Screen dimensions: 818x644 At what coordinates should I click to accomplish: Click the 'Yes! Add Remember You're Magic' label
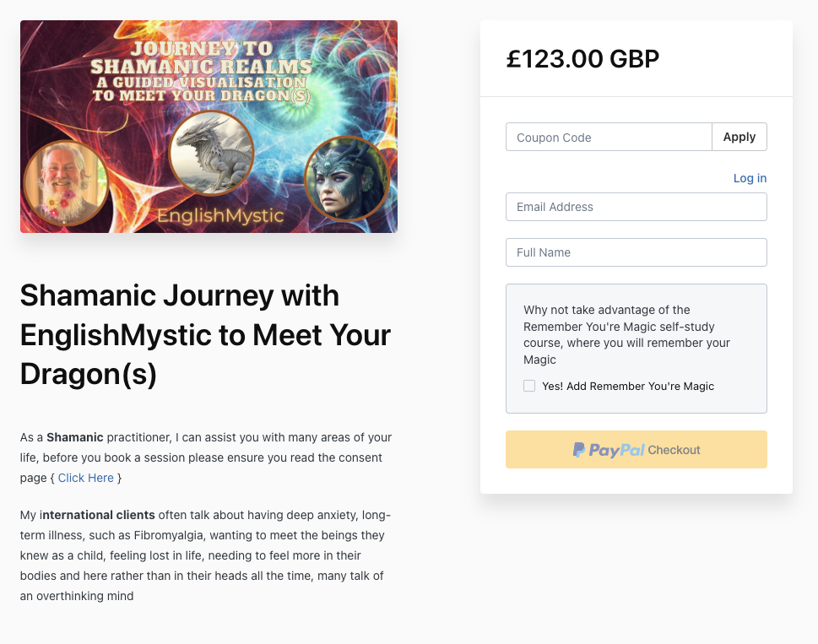pyautogui.click(x=628, y=387)
